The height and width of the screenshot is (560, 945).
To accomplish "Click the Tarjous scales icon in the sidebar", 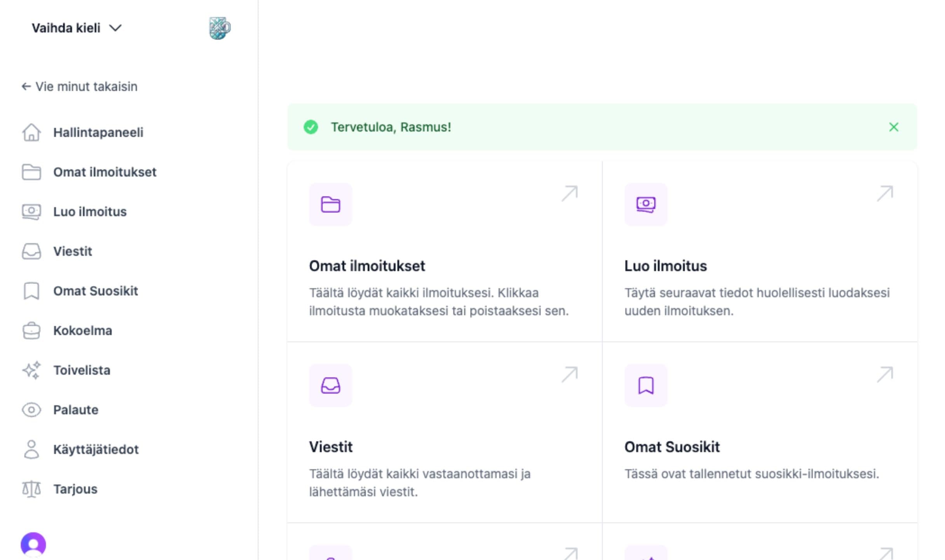I will pos(31,489).
